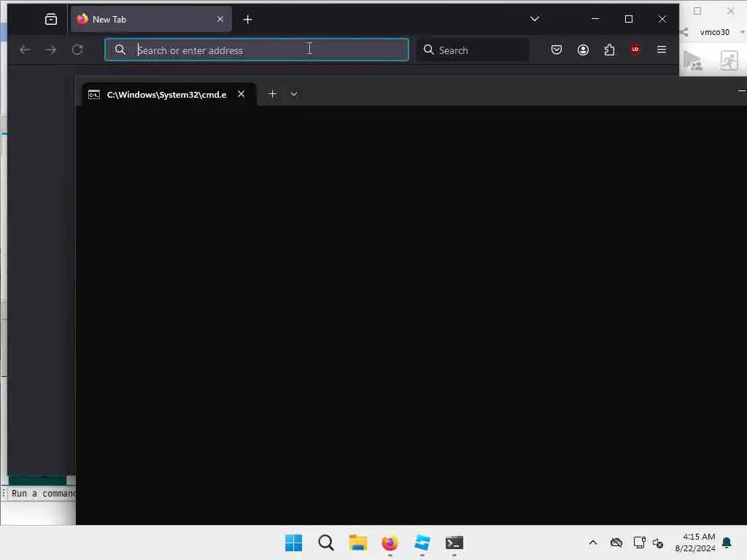Viewport: 747px width, 560px height.
Task: Add a new terminal tab with plus
Action: (x=272, y=94)
